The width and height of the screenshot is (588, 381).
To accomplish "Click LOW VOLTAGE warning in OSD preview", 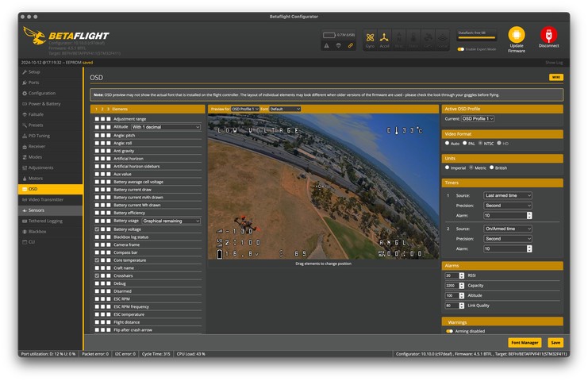I will point(259,130).
